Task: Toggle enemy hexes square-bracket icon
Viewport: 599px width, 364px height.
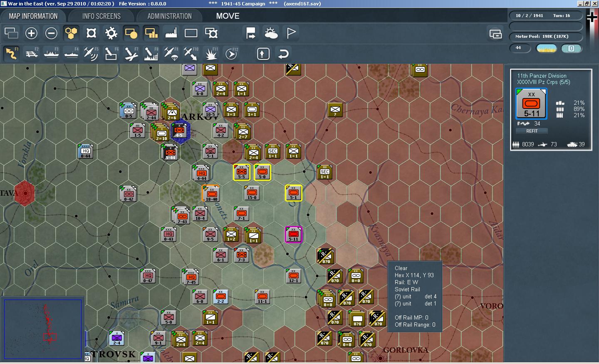Action: [91, 33]
